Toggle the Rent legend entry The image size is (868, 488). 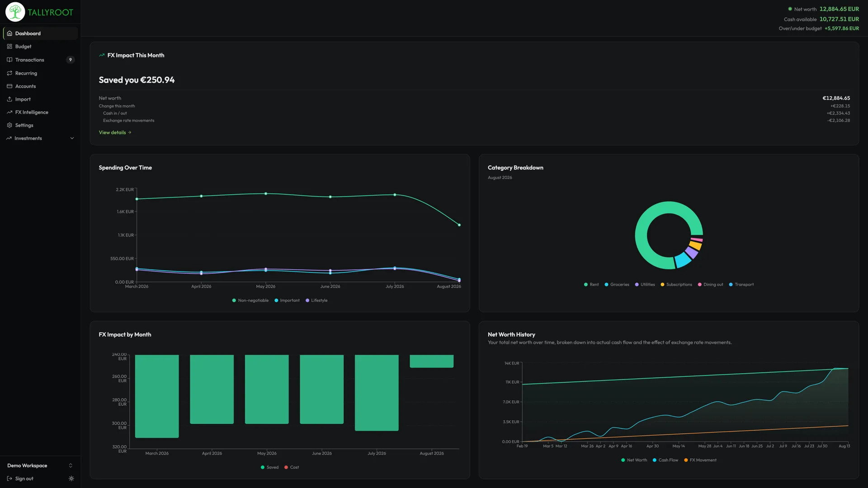coord(591,285)
